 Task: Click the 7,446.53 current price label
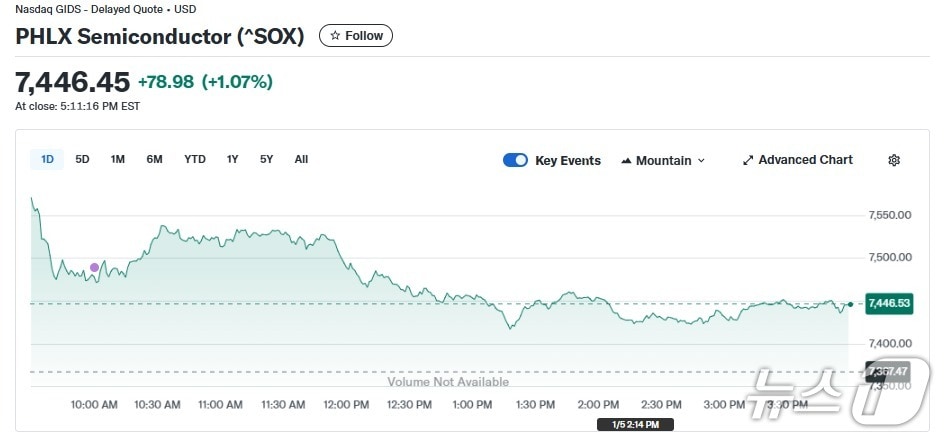coord(889,303)
